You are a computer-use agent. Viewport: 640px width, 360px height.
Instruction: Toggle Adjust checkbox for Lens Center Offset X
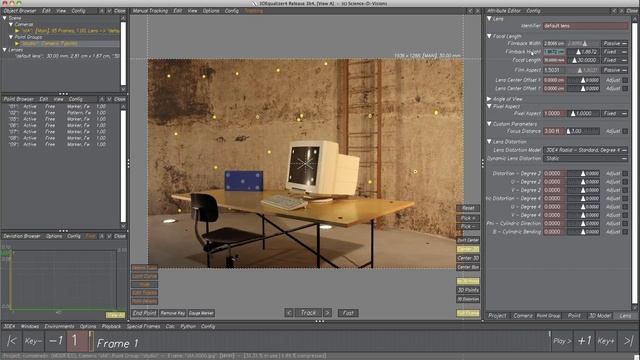625,80
